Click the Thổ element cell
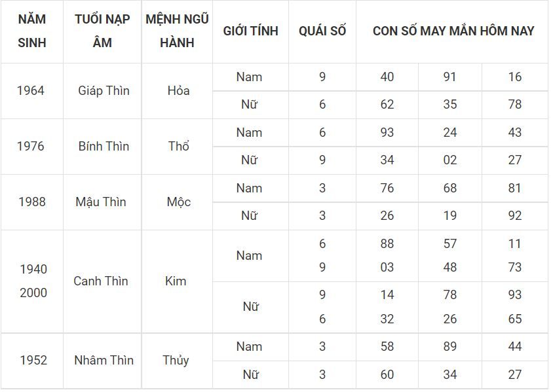Image resolution: width=555 pixels, height=392 pixels. (178, 147)
